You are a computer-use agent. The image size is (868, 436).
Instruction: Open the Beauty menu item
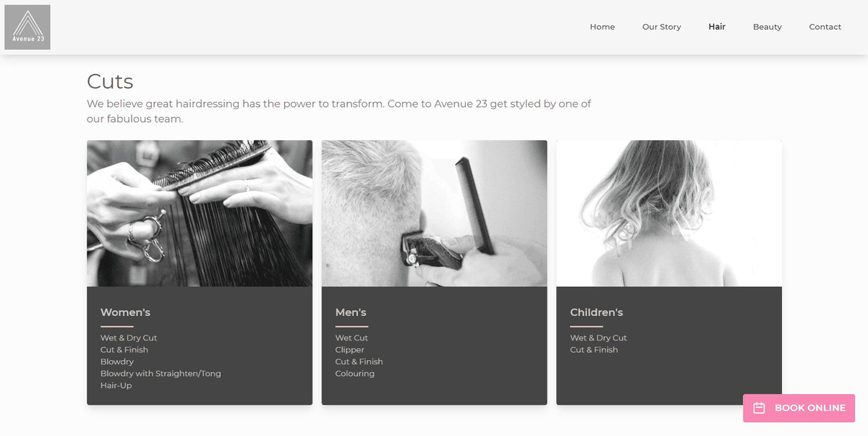[767, 27]
